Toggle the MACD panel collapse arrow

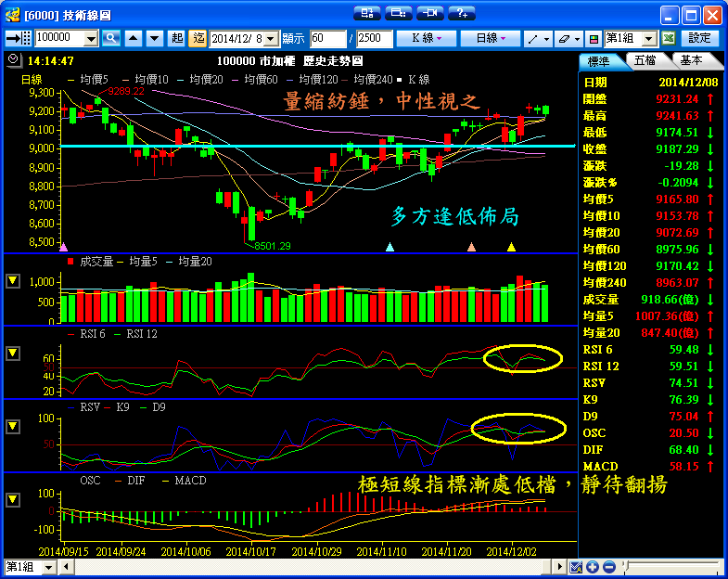13,499
